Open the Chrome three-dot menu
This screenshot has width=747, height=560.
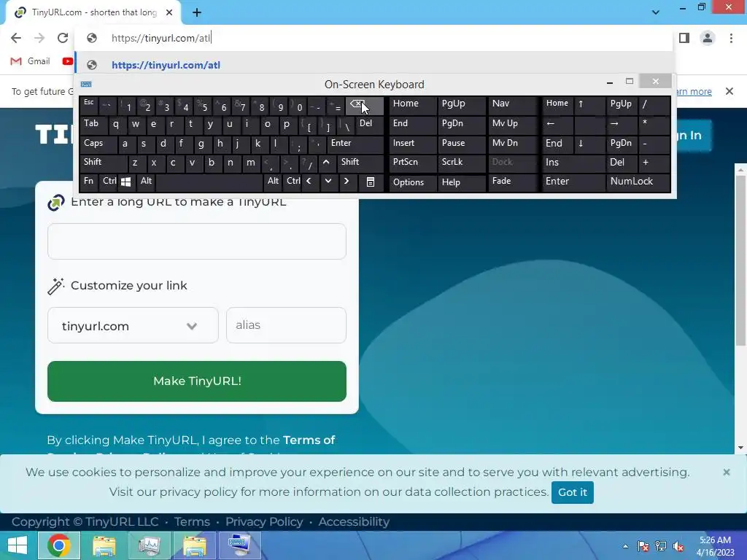pyautogui.click(x=731, y=38)
